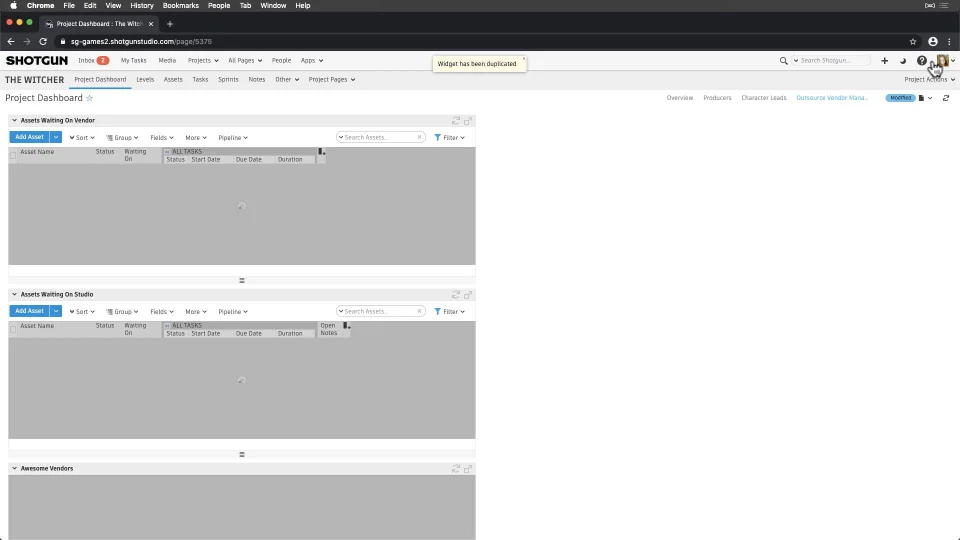Star the Project Dashboard page as favorite
The width and height of the screenshot is (960, 540).
click(x=89, y=98)
